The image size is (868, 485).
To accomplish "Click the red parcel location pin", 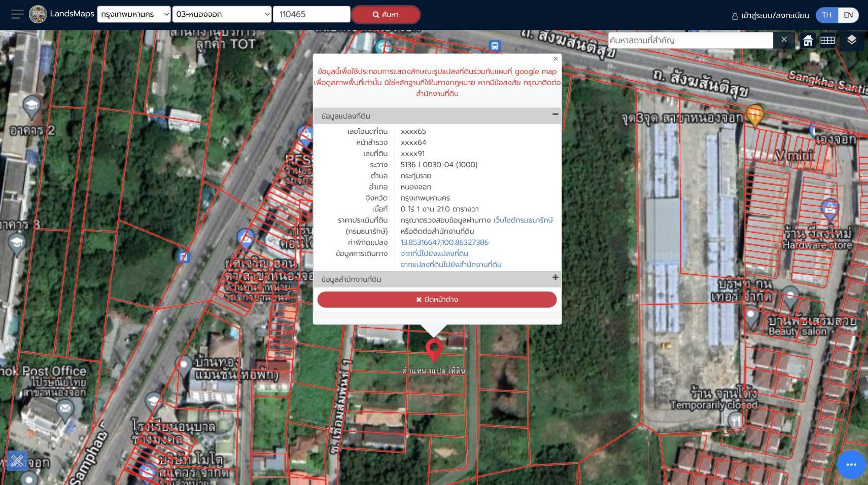I will coord(434,350).
